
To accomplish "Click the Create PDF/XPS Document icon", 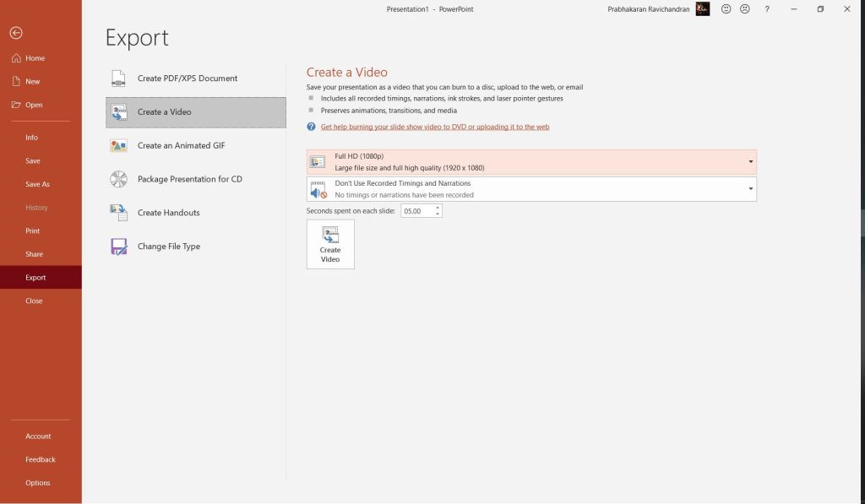I will pos(118,79).
